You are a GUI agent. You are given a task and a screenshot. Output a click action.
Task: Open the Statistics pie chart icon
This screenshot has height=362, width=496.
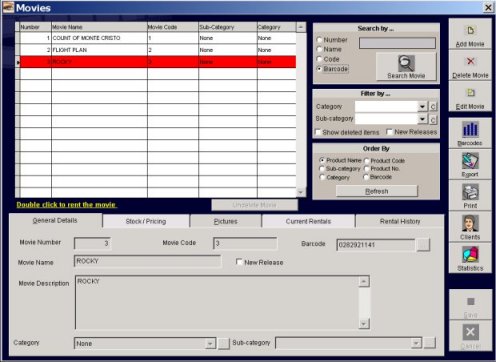point(470,254)
